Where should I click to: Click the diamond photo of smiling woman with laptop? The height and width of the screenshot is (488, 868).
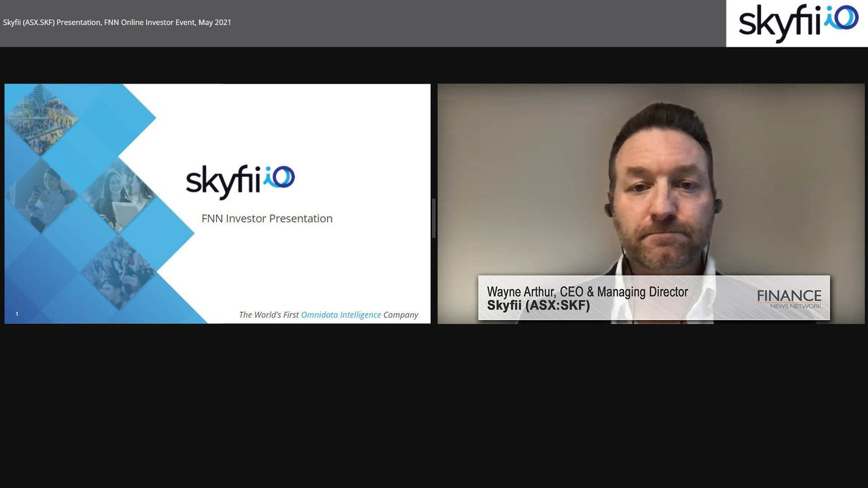tap(118, 195)
